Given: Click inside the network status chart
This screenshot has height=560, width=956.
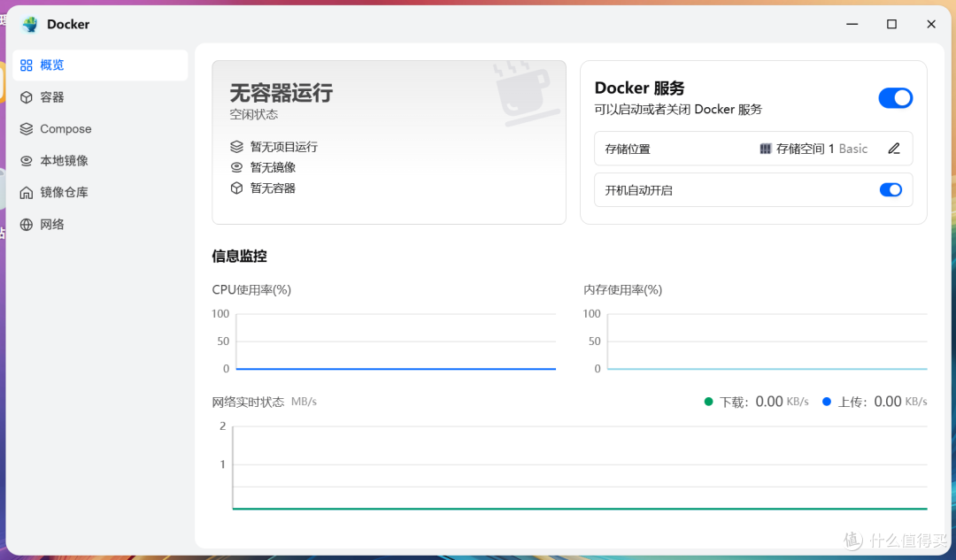Looking at the screenshot, I should (x=580, y=467).
